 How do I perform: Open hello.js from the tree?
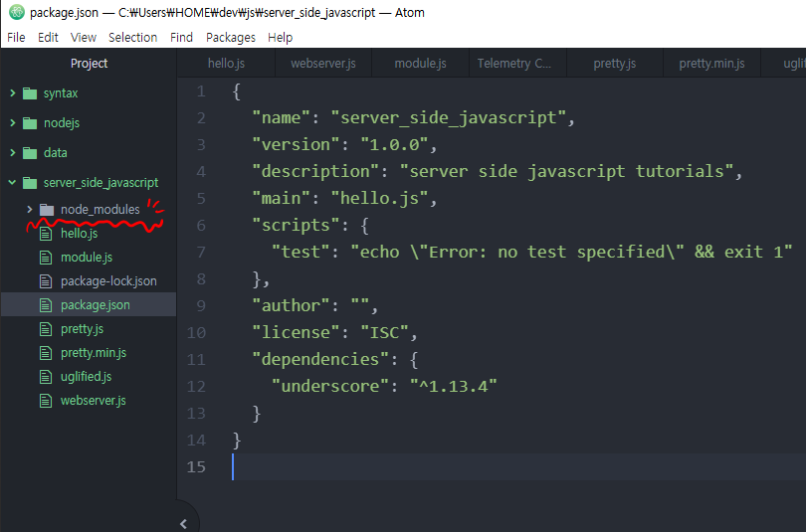[80, 234]
